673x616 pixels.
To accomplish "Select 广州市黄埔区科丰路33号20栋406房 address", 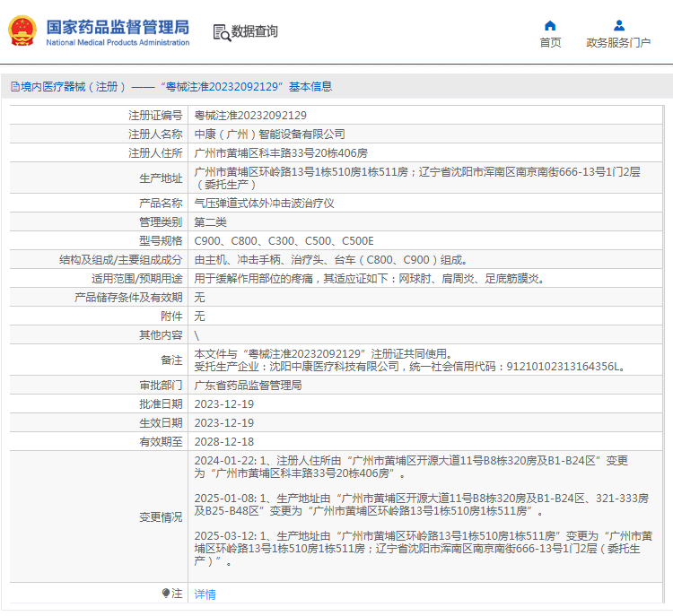I will click(x=281, y=153).
